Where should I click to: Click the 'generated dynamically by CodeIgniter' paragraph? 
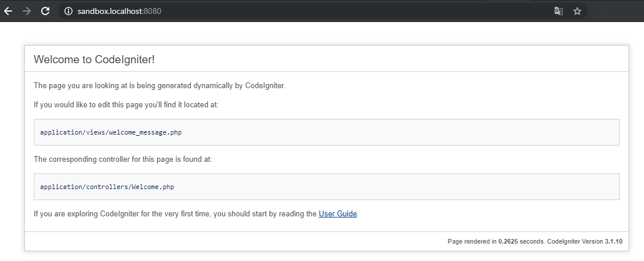[160, 86]
